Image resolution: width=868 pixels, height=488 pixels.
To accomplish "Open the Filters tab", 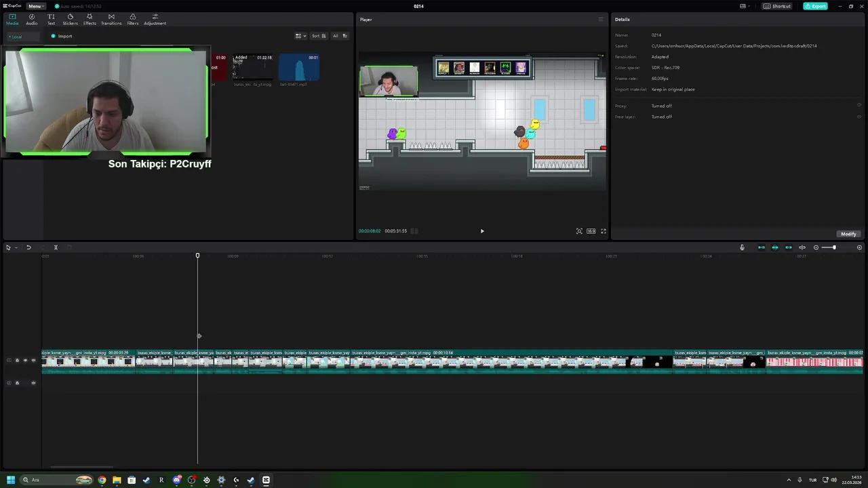I will pos(133,19).
